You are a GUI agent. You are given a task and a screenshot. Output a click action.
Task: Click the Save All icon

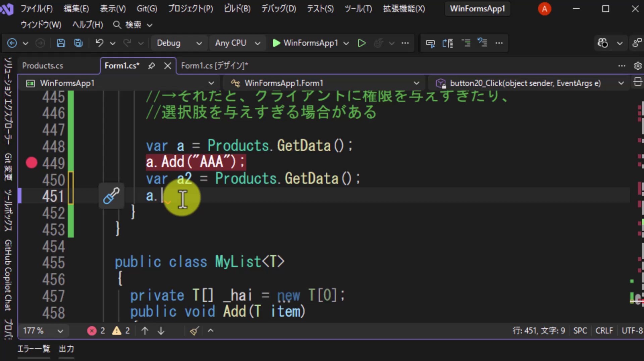pos(78,43)
